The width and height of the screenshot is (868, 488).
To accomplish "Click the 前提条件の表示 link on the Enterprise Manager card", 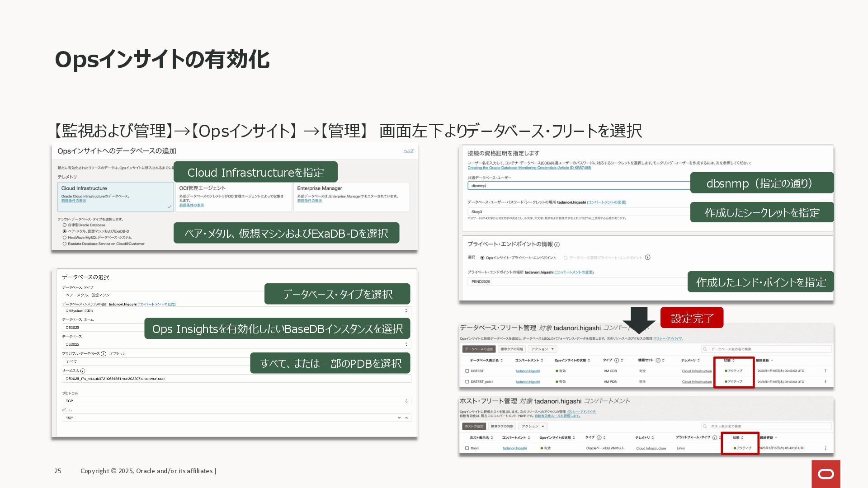I will tap(309, 201).
